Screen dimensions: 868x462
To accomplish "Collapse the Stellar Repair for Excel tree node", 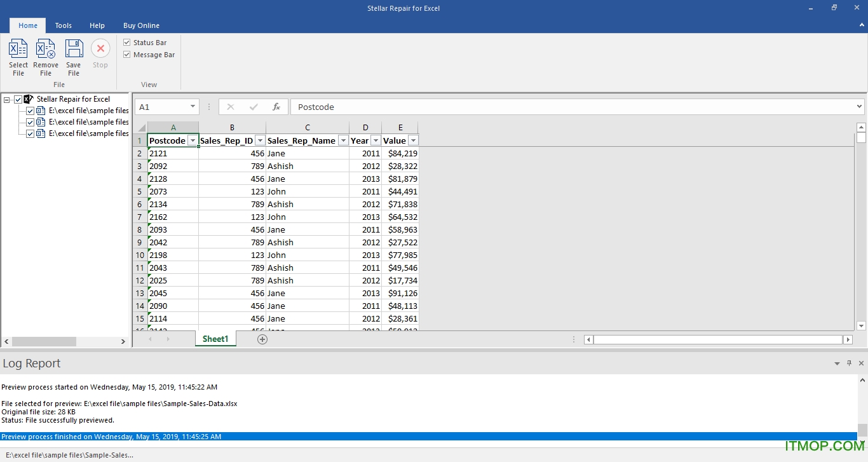I will click(7, 99).
